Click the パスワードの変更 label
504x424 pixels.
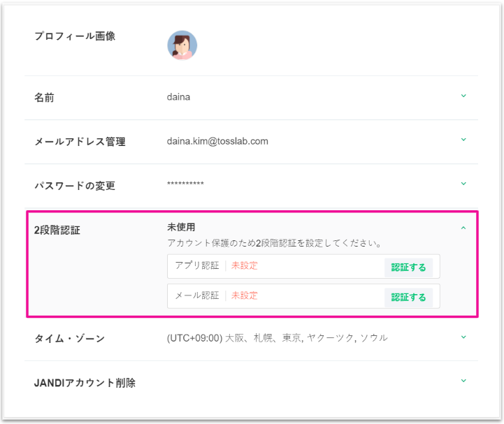point(75,186)
